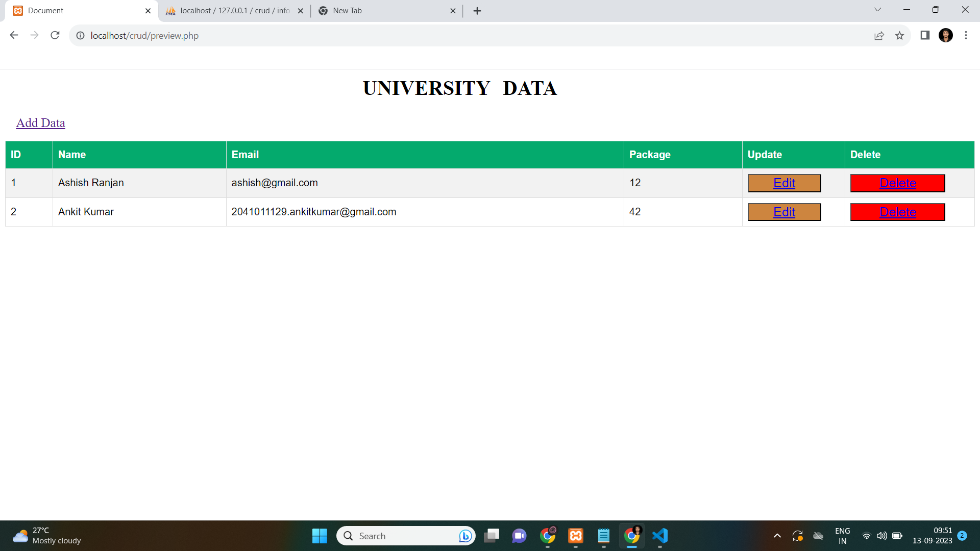The image size is (980, 551).
Task: Reload the preview.php page
Action: click(x=55, y=35)
